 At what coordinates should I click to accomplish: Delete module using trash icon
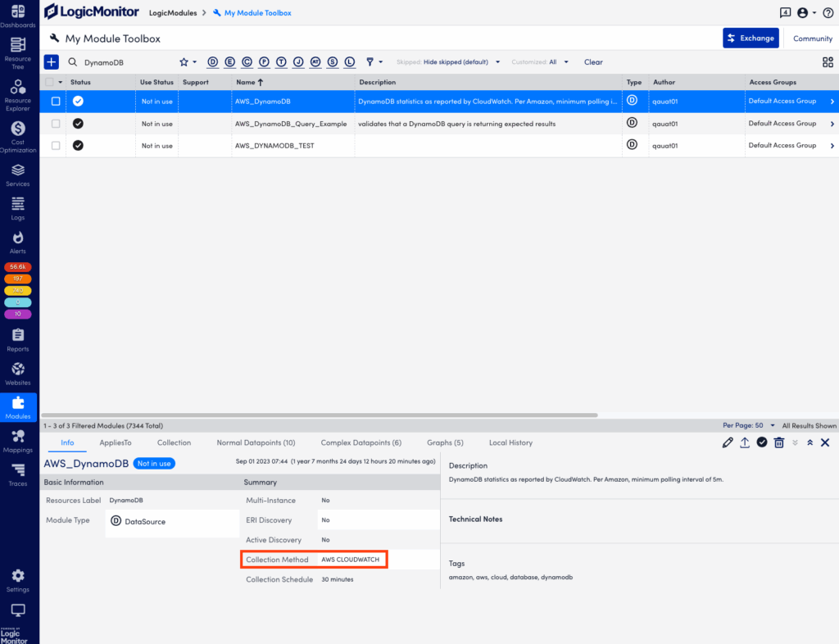pyautogui.click(x=779, y=443)
